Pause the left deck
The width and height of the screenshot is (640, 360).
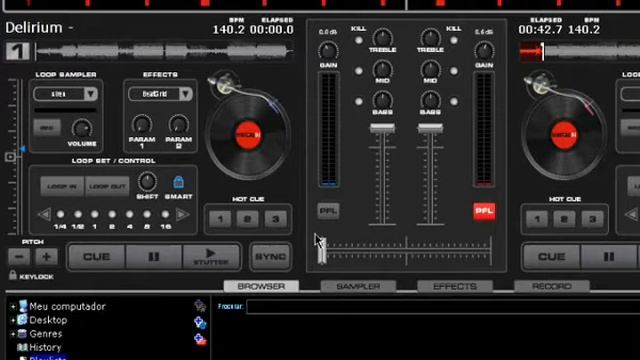click(153, 257)
